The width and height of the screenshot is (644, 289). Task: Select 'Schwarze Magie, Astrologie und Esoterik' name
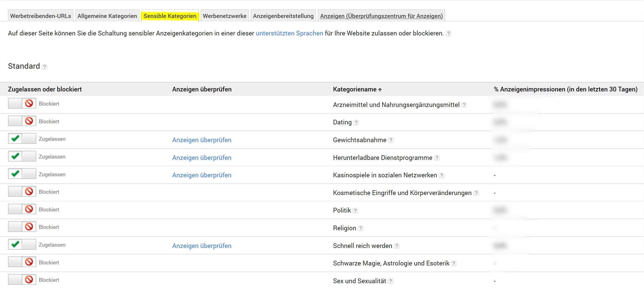click(x=391, y=263)
